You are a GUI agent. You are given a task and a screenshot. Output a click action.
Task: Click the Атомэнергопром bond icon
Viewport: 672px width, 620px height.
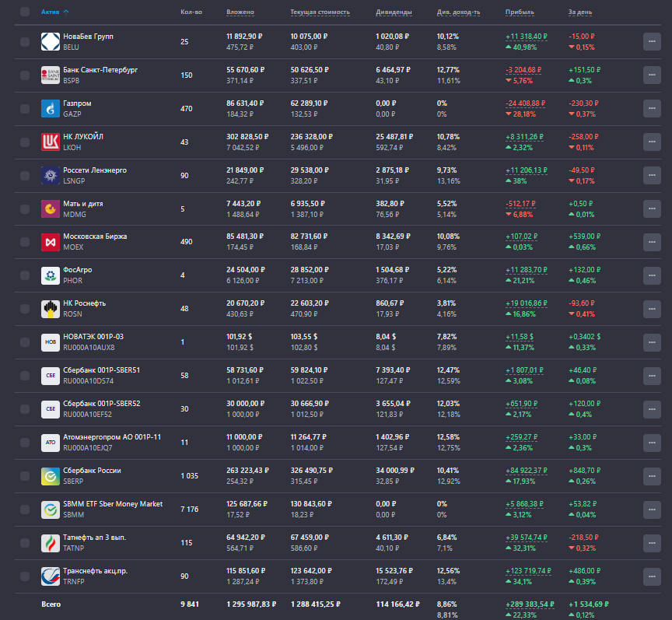(x=51, y=443)
